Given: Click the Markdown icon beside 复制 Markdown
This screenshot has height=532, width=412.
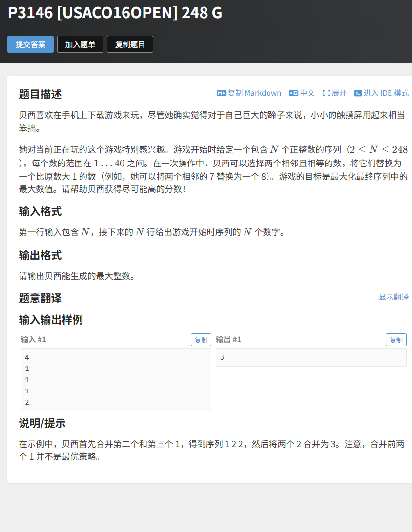Looking at the screenshot, I should click(x=221, y=93).
